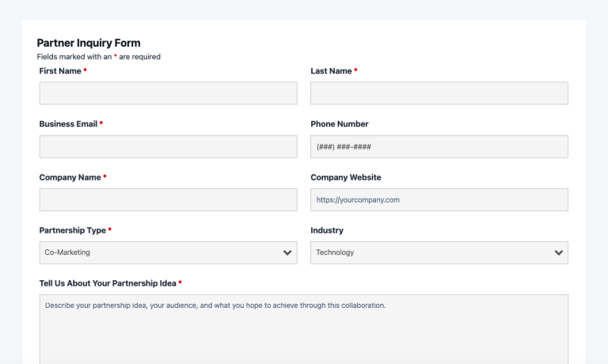Click the partnership idea text area
The width and height of the screenshot is (608, 364).
(x=304, y=329)
